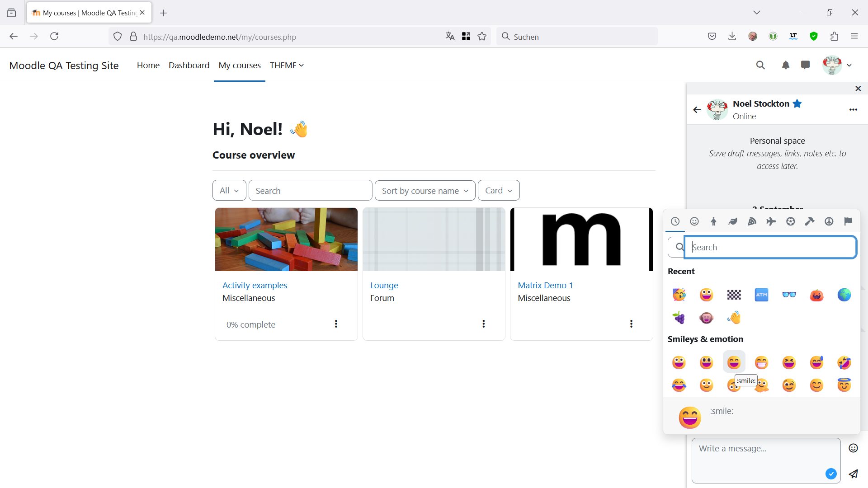
Task: Expand the Sort by course name dropdown
Action: [x=425, y=190]
